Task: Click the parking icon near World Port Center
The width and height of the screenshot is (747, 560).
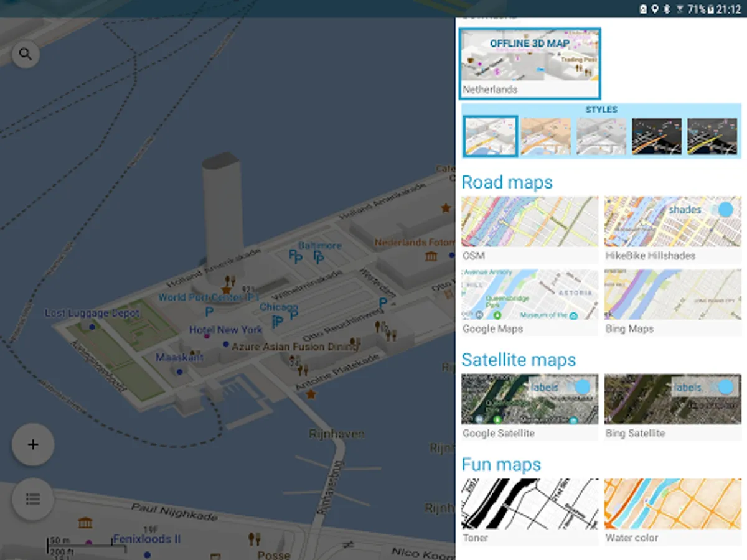Action: (209, 311)
